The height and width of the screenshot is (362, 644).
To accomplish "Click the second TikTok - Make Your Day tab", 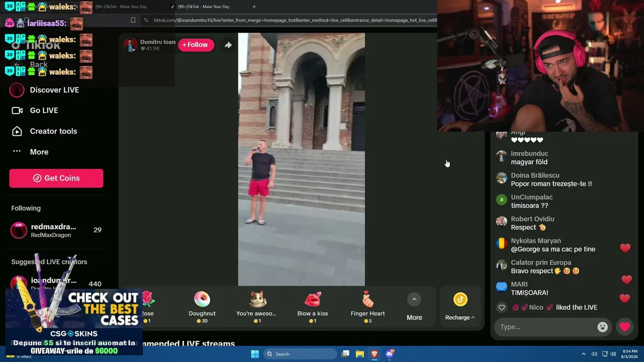I will tap(204, 7).
